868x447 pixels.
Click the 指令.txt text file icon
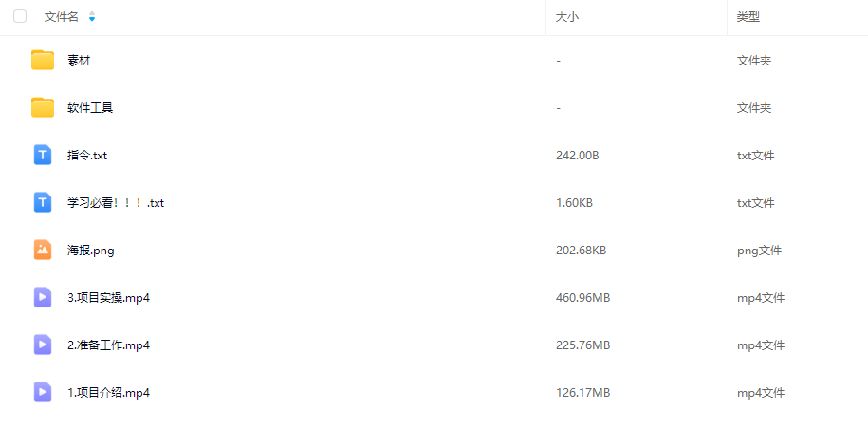click(x=43, y=155)
